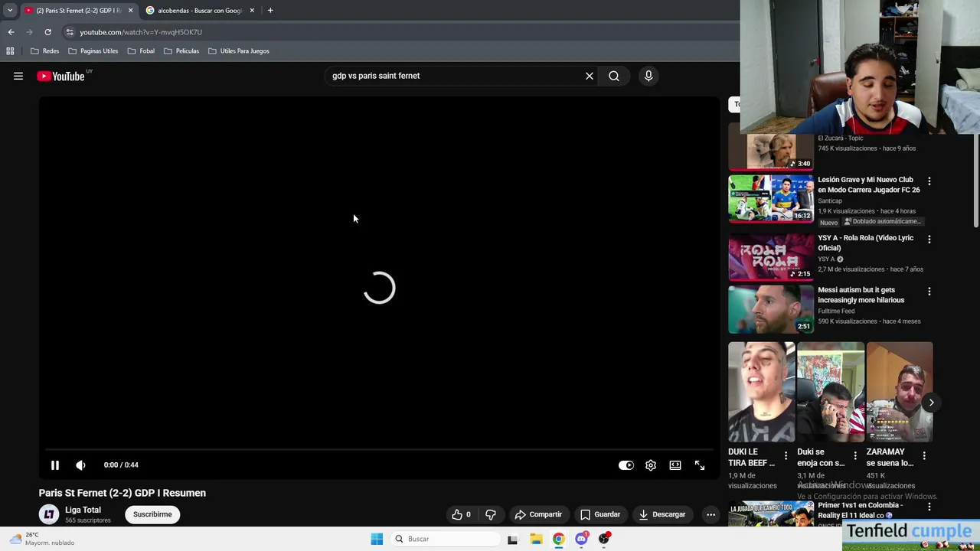Go back in the browser

coord(11,32)
